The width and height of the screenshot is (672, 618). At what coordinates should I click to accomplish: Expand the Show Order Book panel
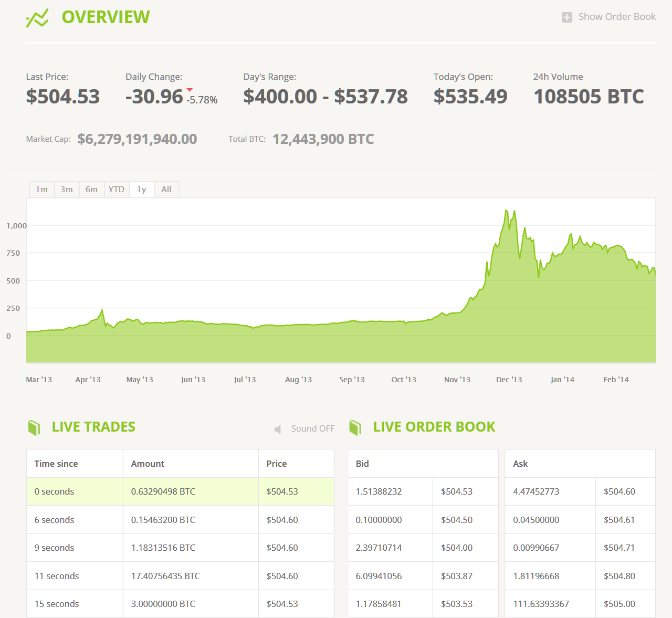tap(617, 17)
